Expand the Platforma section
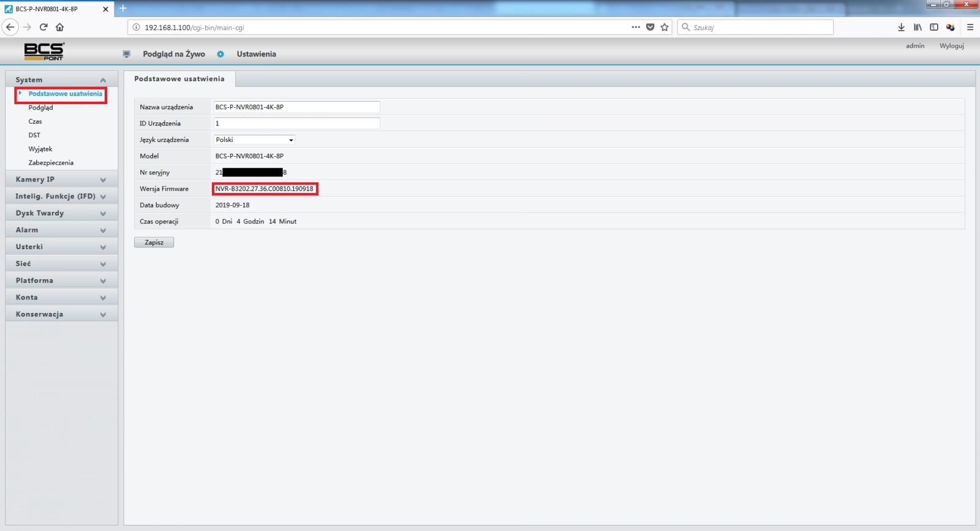The height and width of the screenshot is (531, 980). click(61, 281)
